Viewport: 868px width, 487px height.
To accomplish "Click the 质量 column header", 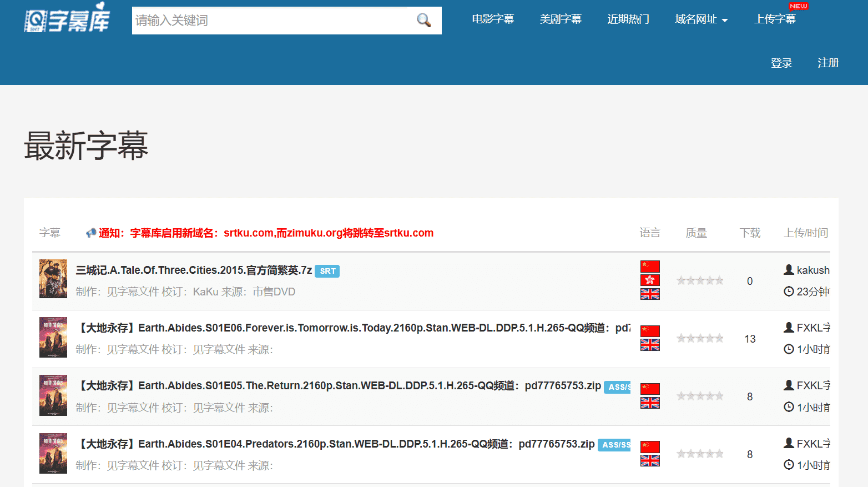I will tap(697, 233).
